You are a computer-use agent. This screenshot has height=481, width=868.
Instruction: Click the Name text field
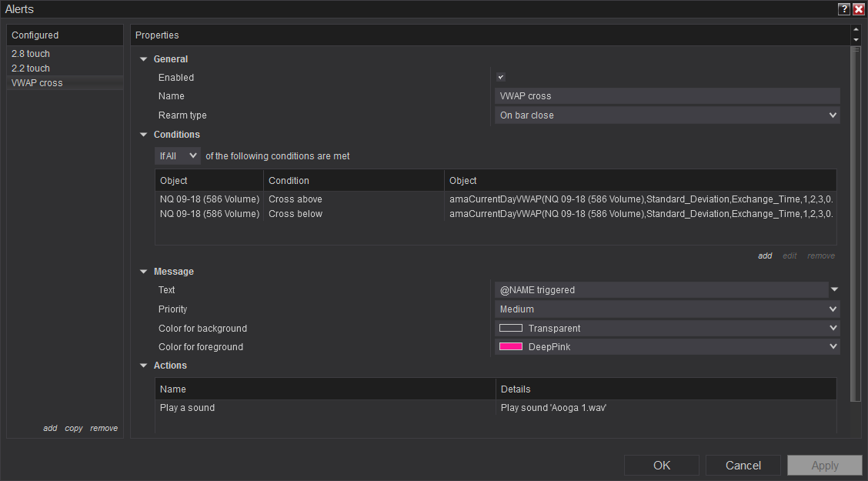(x=667, y=96)
